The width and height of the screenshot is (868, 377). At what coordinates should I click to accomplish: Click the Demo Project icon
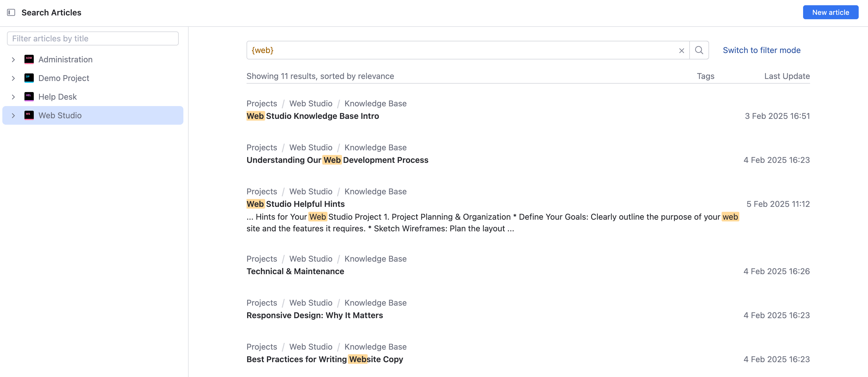tap(29, 78)
